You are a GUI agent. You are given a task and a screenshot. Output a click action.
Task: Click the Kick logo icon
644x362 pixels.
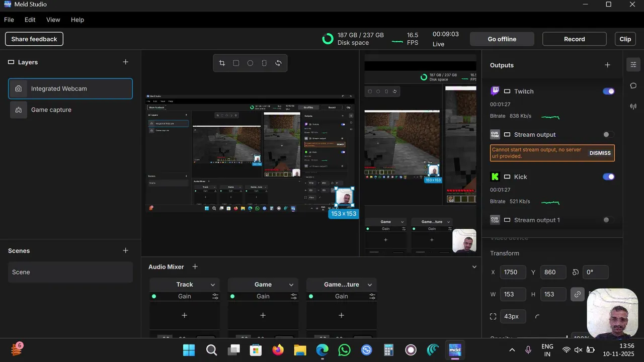495,176
